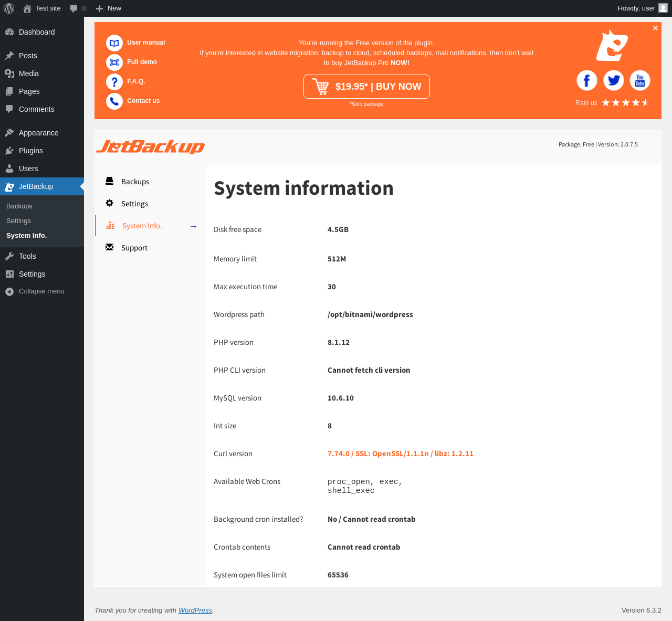Open the Support section in JetBackup panel
The height and width of the screenshot is (621, 672).
[x=134, y=248]
